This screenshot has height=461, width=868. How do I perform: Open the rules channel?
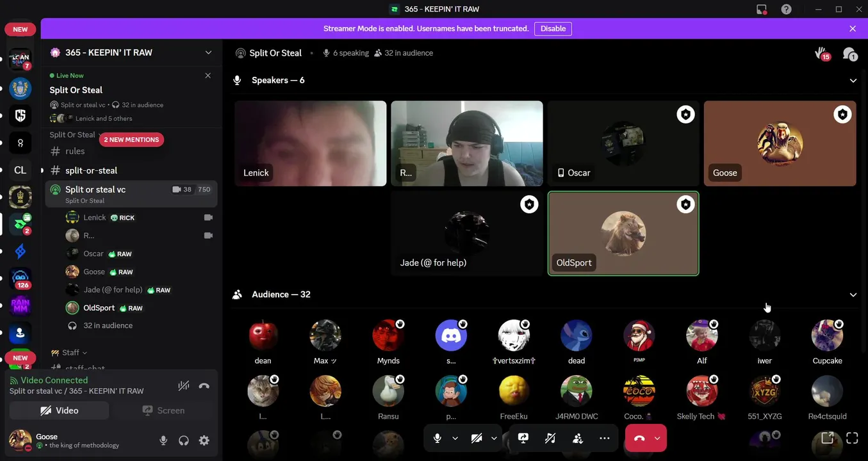click(131, 151)
